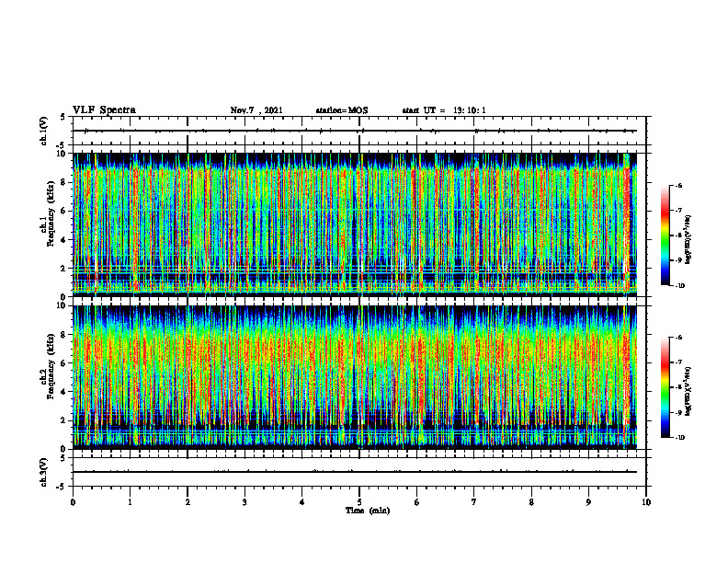
Task: Click the "VLF Spectra" title text
Action: (x=104, y=110)
